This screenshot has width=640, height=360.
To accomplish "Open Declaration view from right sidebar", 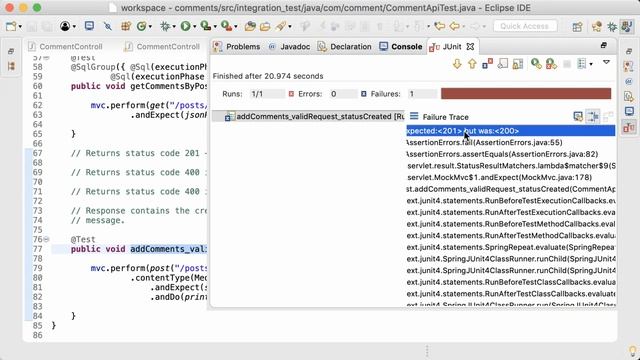I will [x=629, y=96].
